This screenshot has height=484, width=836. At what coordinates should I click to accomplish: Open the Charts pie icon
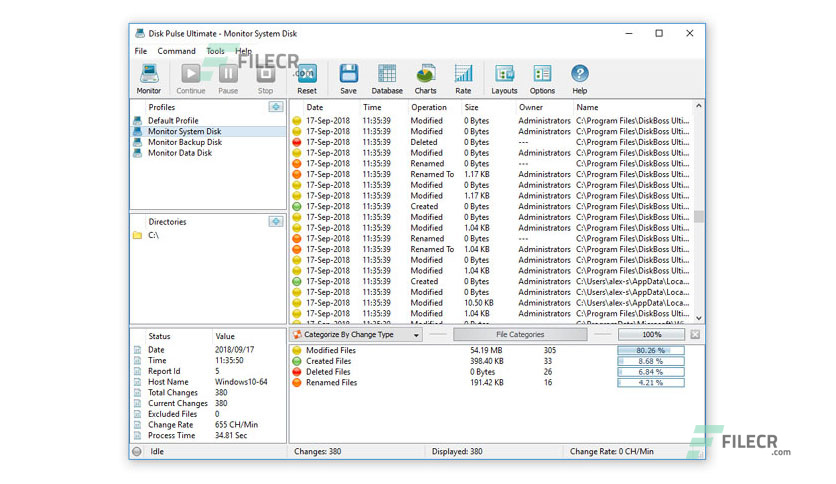(x=425, y=78)
